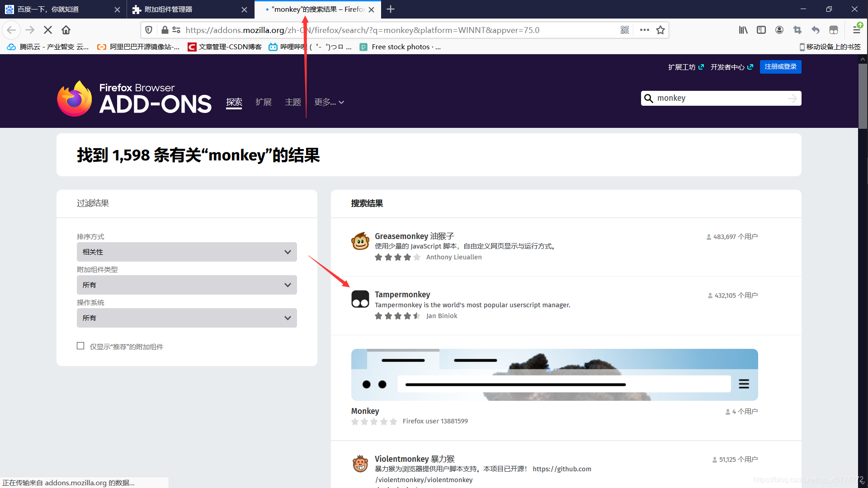The height and width of the screenshot is (488, 868).
Task: Open 移动设备上的书签 folder
Action: pos(830,47)
